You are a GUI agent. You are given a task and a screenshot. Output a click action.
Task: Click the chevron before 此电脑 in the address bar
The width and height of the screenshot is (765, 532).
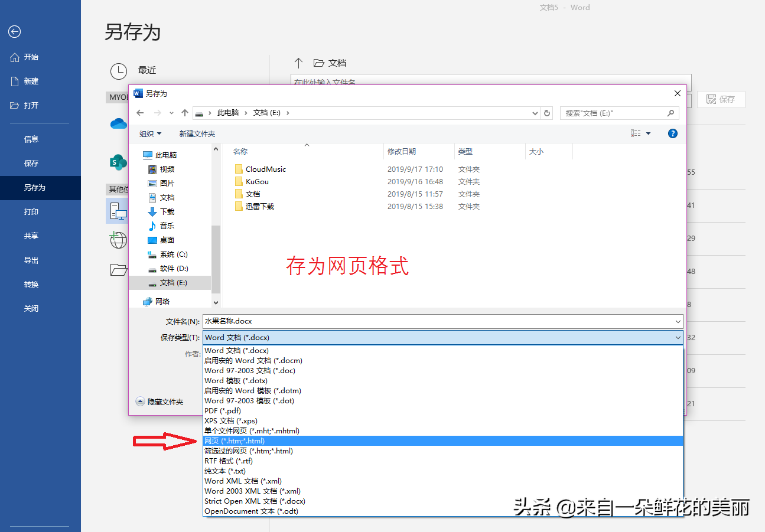click(x=210, y=113)
